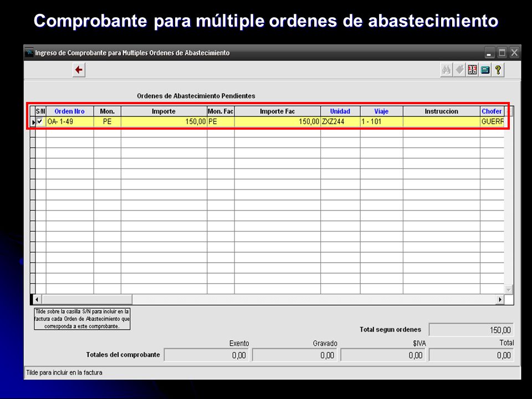This screenshot has height=399, width=532.
Task: Click the S/N column header
Action: [40, 111]
